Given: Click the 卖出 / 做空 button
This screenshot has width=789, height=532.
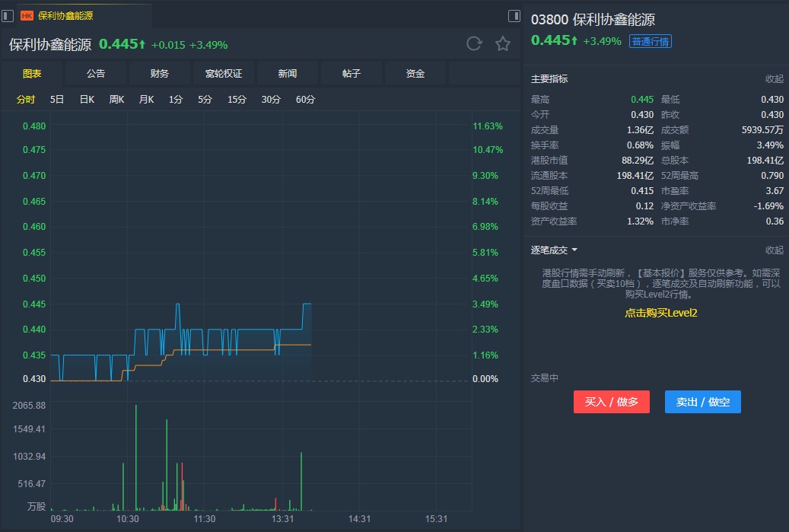Looking at the screenshot, I should tap(702, 402).
